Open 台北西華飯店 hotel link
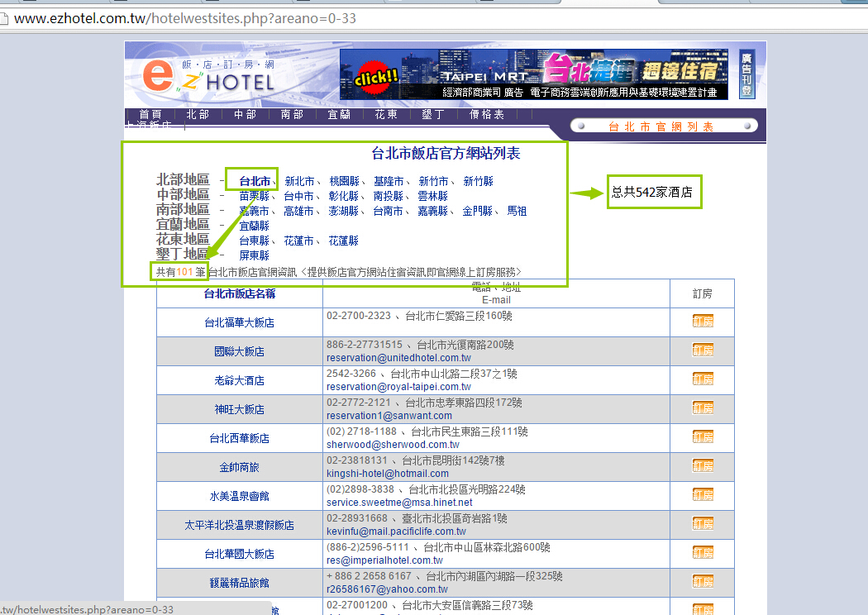This screenshot has height=615, width=868. pyautogui.click(x=239, y=438)
